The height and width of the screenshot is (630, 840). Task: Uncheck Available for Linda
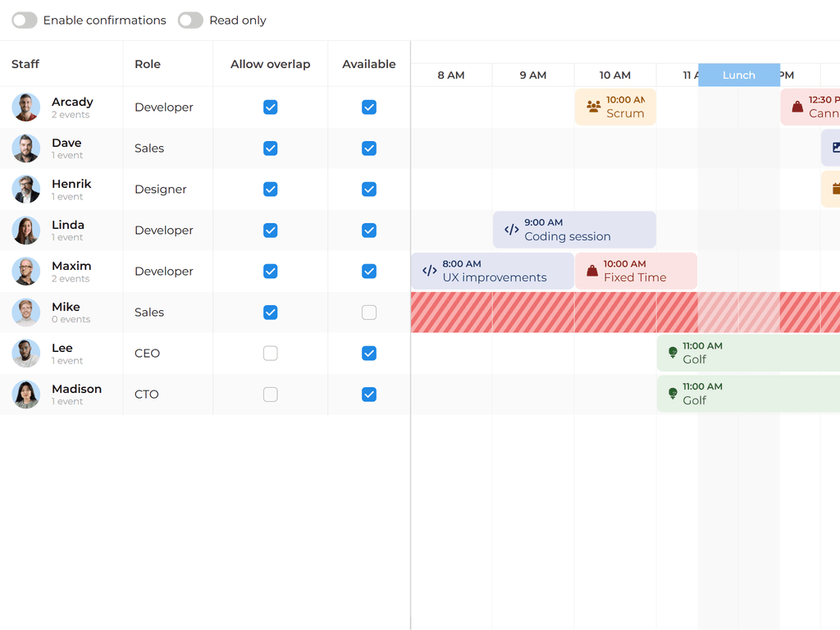click(x=368, y=231)
